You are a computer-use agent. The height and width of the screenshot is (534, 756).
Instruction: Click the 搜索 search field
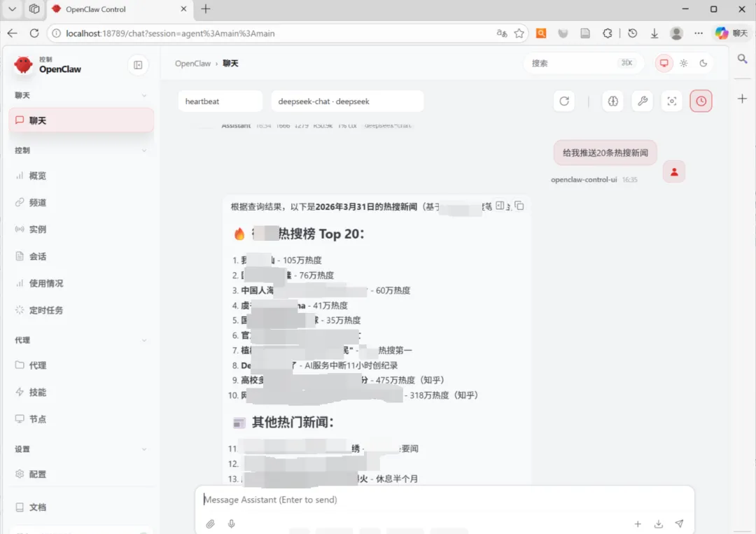[583, 63]
